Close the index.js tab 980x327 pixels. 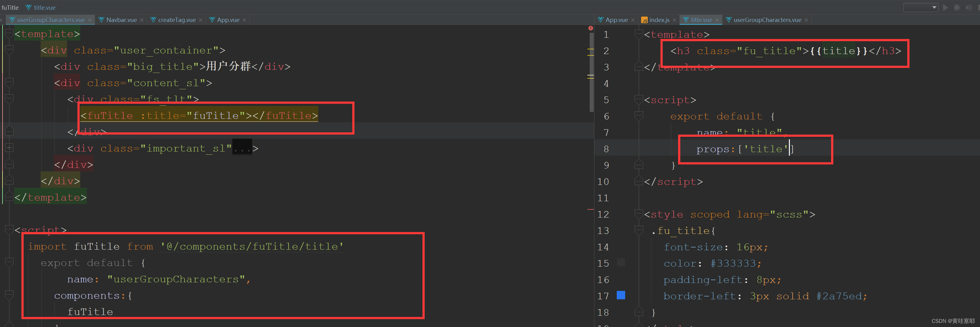[x=675, y=20]
